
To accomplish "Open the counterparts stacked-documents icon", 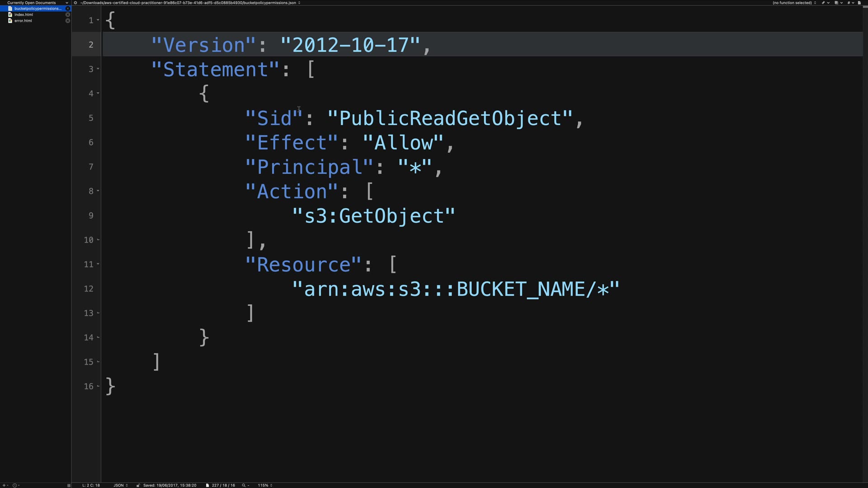I will (x=836, y=3).
